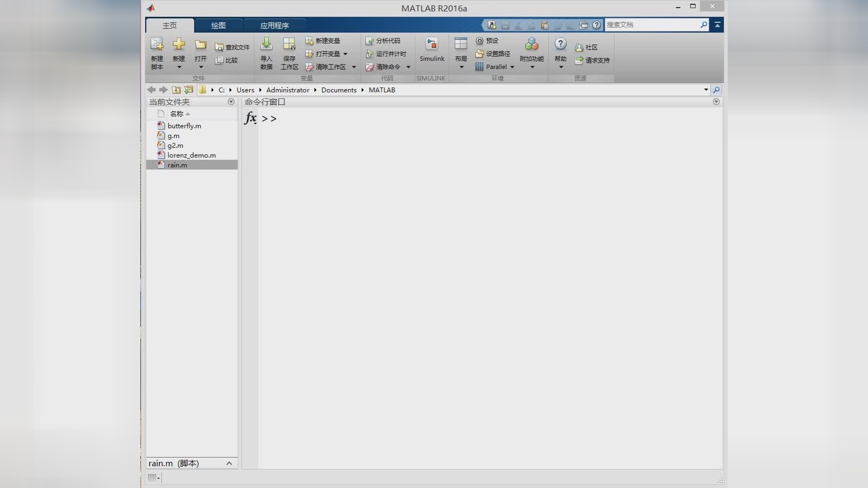Click 清除命令 (Clear Commands)
This screenshot has height=488, width=868.
point(383,67)
